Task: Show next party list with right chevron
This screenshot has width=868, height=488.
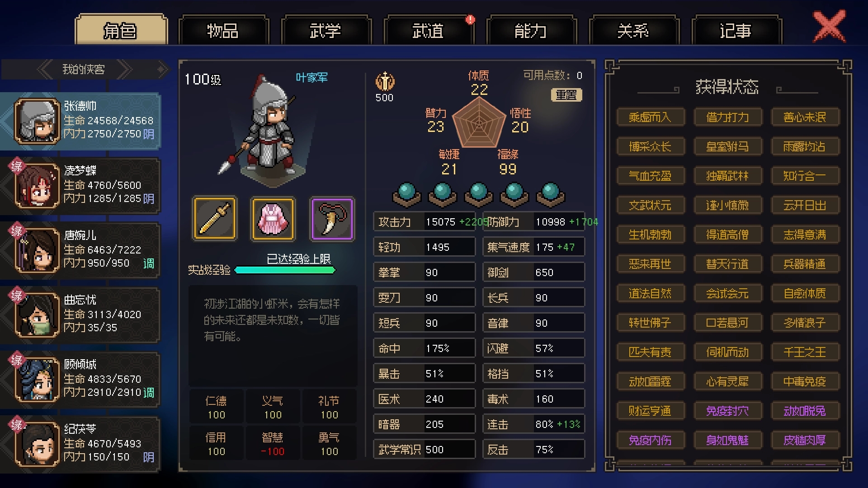Action: 124,69
